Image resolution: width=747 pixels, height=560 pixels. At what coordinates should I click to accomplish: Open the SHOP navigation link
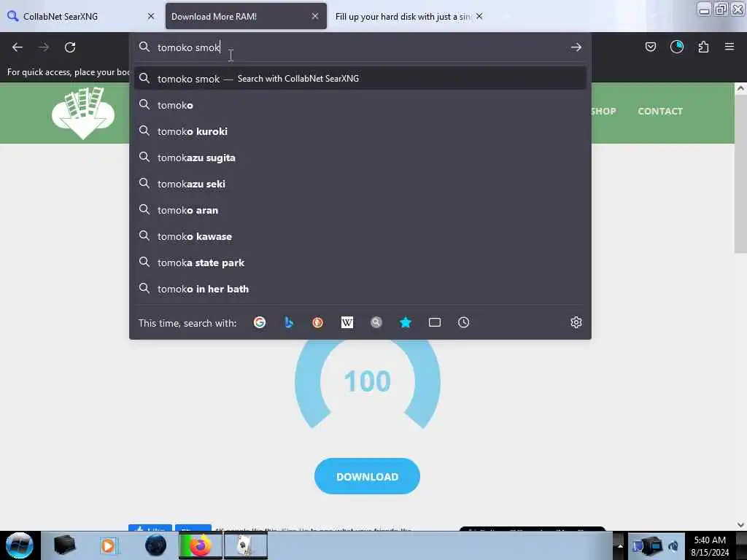tap(603, 111)
